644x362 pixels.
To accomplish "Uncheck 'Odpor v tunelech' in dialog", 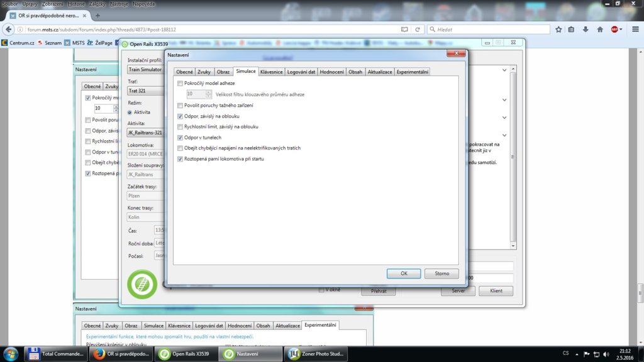I will click(x=180, y=138).
